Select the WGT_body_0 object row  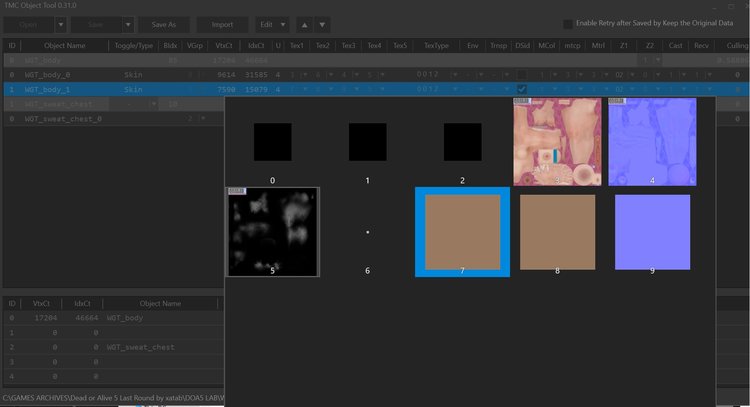click(x=376, y=75)
